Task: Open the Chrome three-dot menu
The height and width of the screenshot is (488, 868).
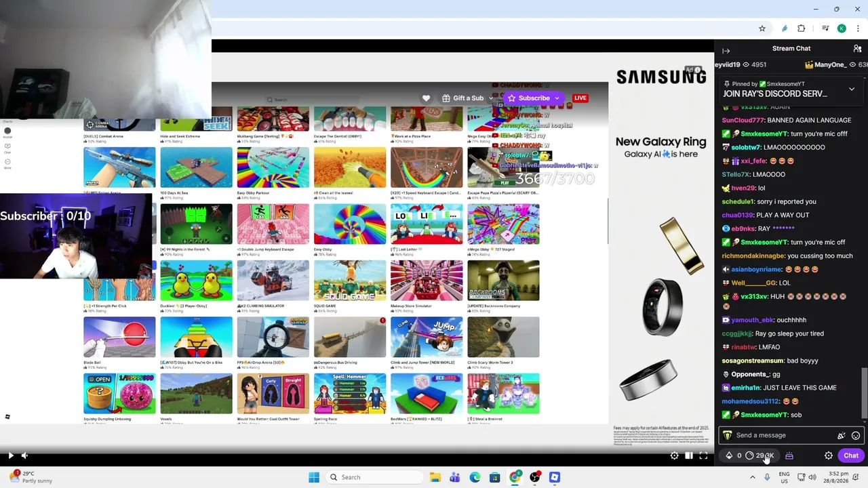Action: (x=859, y=28)
